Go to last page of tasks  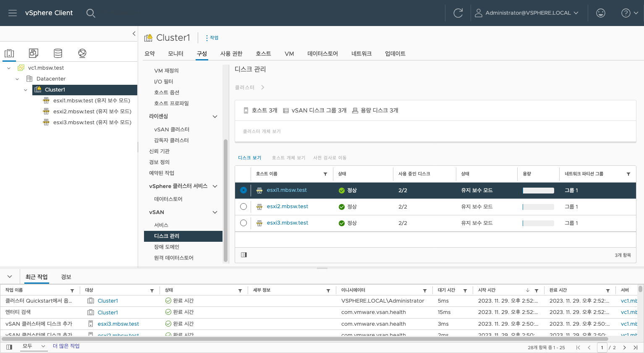point(636,348)
